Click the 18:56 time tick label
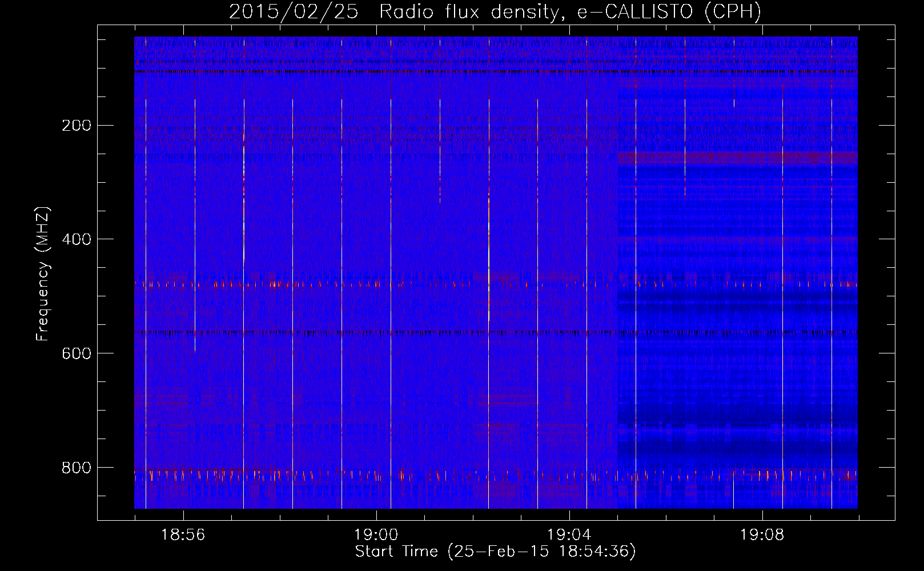924x571 pixels. click(x=183, y=535)
